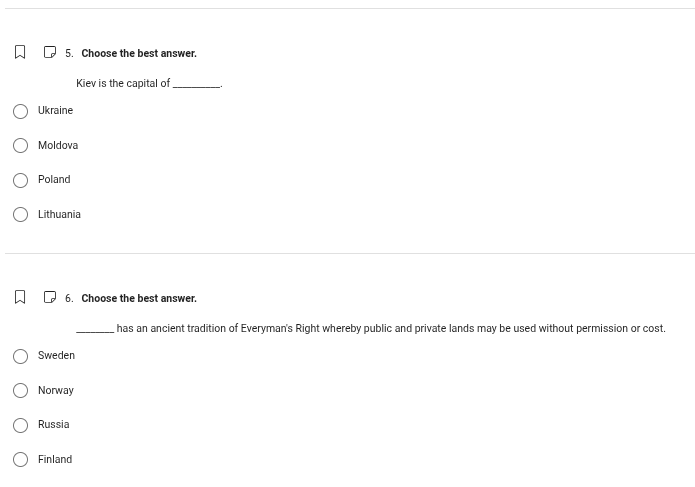Click the question 6 'Choose the best answer' heading
This screenshot has height=487, width=695.
coord(139,298)
